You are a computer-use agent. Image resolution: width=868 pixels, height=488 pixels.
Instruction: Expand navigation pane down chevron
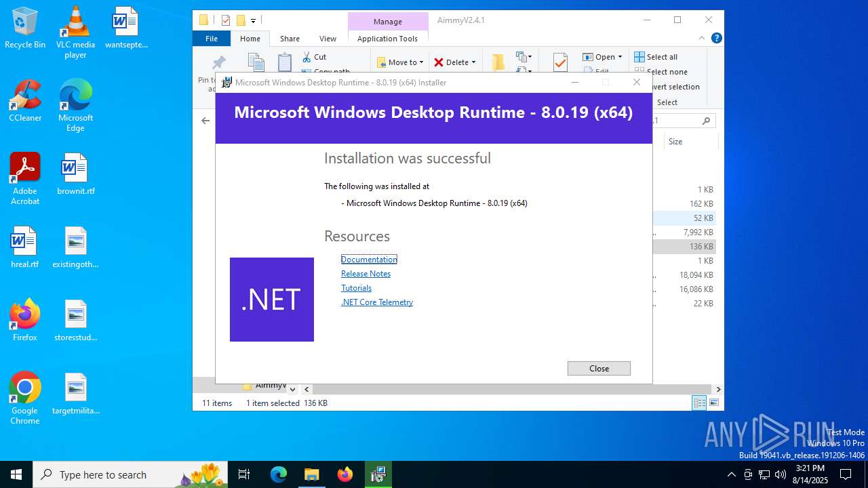tap(292, 389)
